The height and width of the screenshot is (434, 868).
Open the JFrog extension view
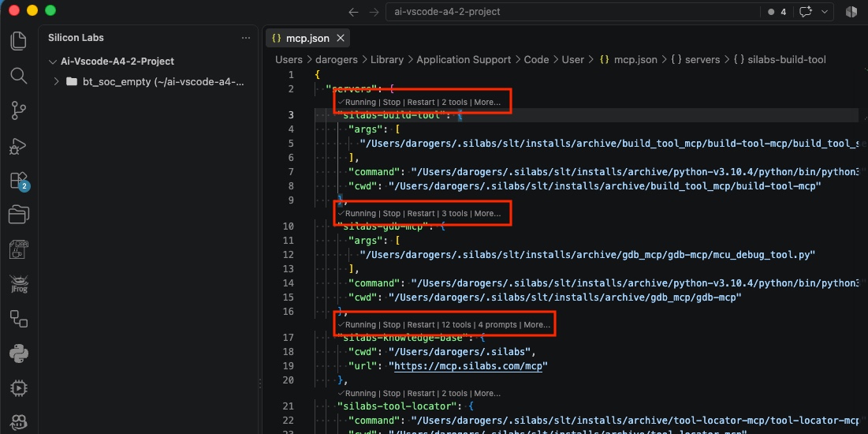(18, 284)
